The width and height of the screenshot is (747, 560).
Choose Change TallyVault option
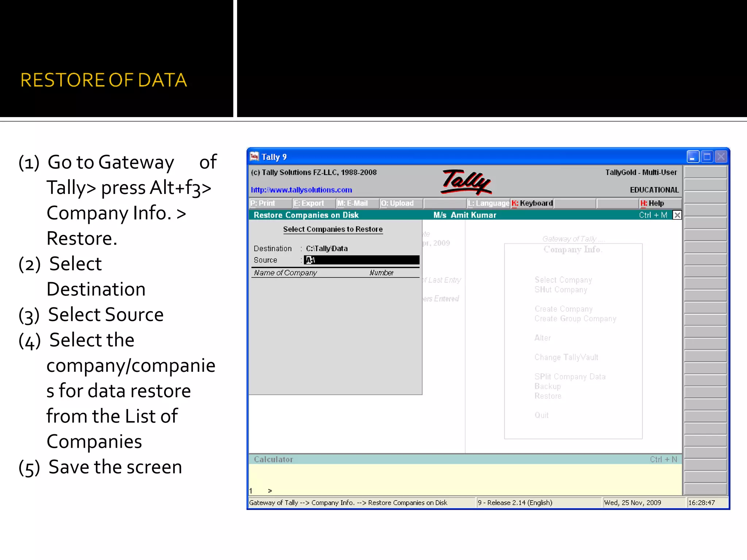pyautogui.click(x=566, y=357)
